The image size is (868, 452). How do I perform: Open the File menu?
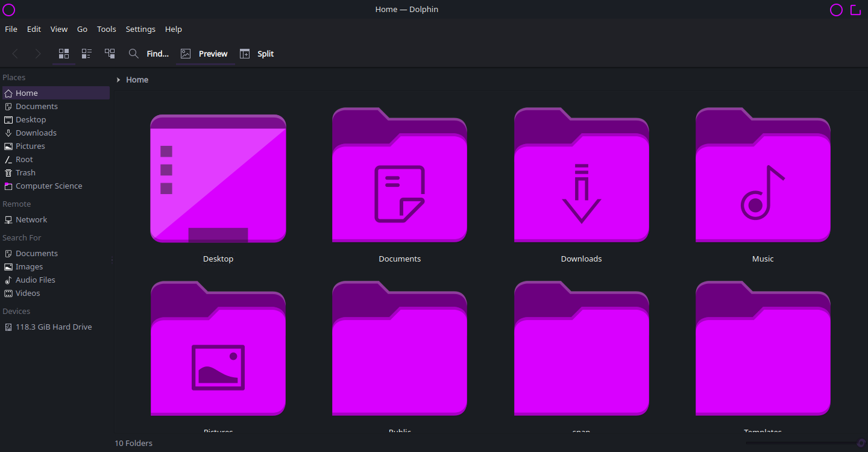[x=11, y=29]
